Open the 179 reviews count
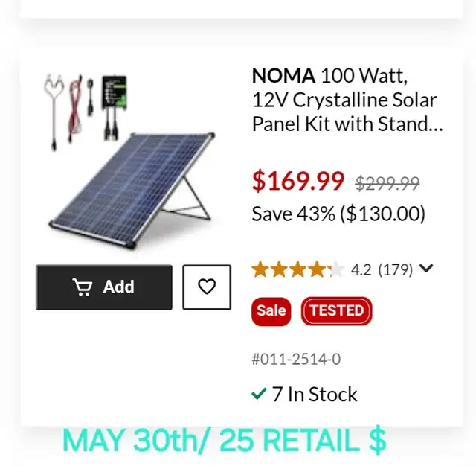Viewport: 476px width, 466px height. point(395,269)
